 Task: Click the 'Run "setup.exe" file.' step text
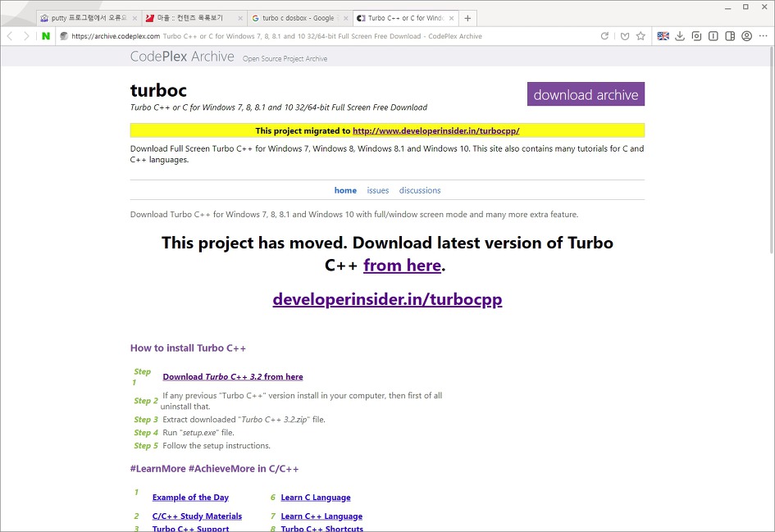point(198,433)
